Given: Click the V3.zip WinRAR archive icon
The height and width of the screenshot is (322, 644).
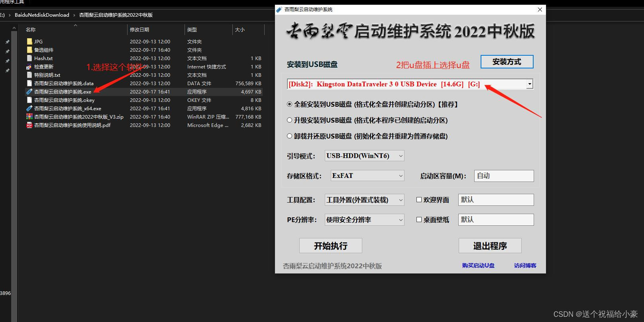Looking at the screenshot, I should (x=29, y=117).
